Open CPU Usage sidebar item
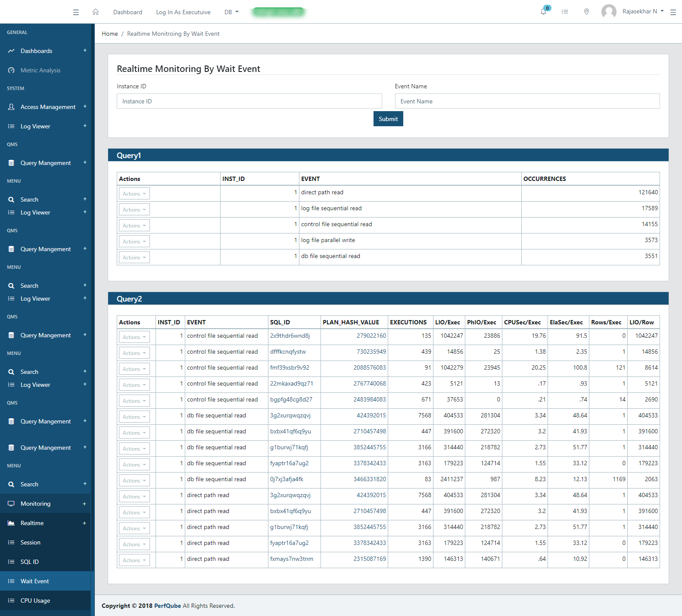The width and height of the screenshot is (682, 616). pos(35,600)
